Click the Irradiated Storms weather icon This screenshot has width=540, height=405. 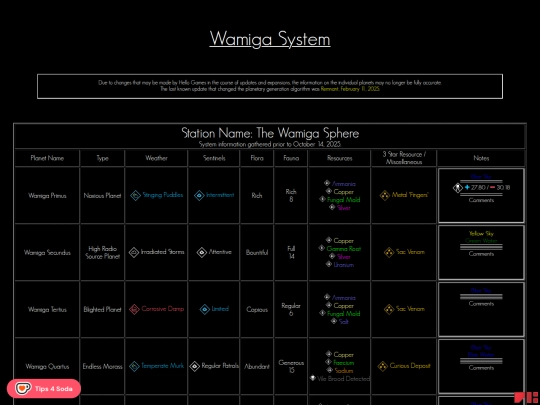click(x=134, y=252)
